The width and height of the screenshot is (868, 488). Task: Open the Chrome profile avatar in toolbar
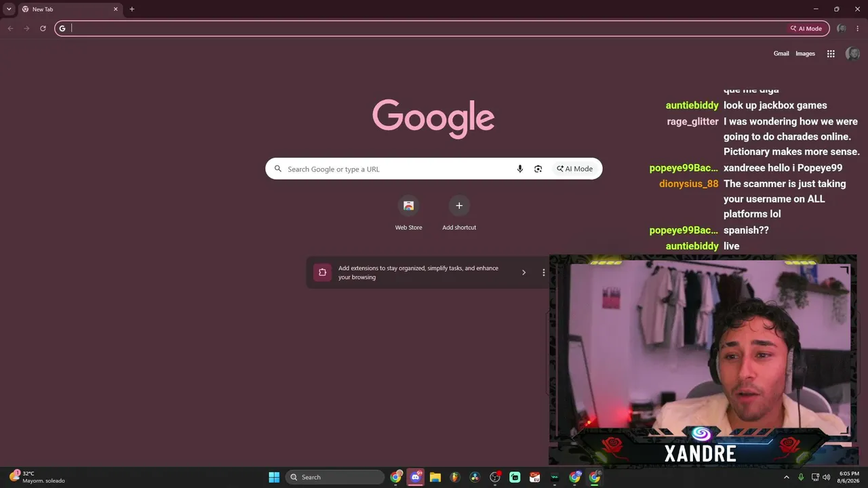pyautogui.click(x=842, y=28)
